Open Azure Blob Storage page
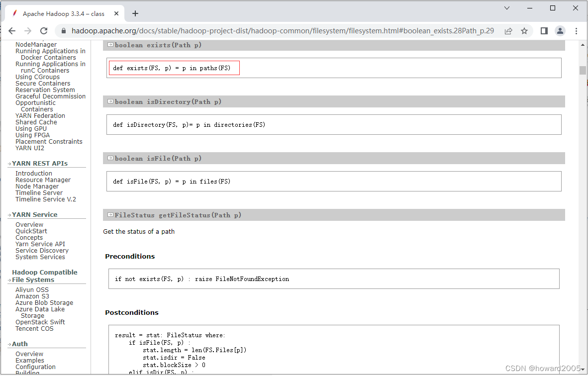588x376 pixels. point(44,303)
